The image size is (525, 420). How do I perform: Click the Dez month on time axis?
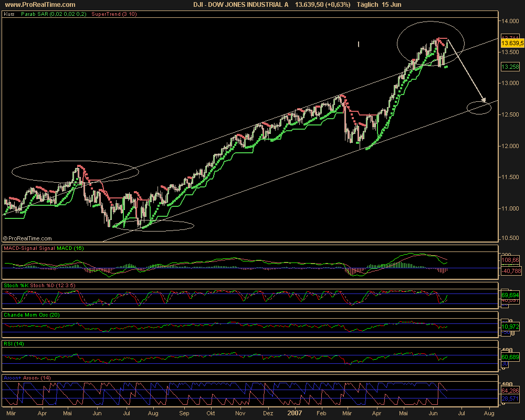coord(268,413)
